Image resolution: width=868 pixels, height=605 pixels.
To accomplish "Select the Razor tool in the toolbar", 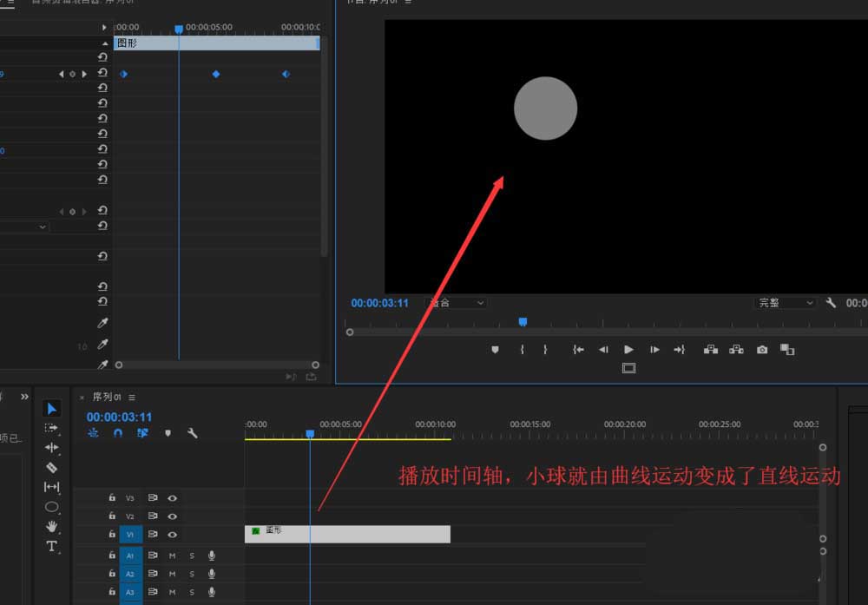I will click(x=52, y=467).
